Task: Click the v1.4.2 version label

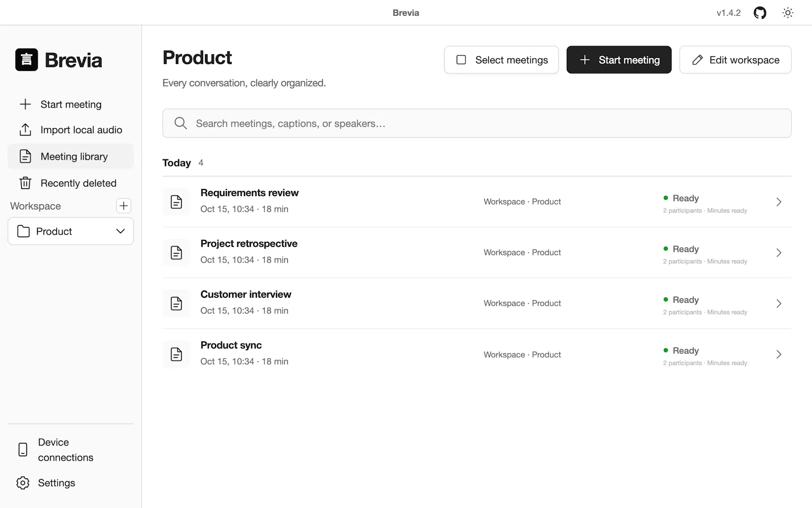Action: pyautogui.click(x=728, y=13)
